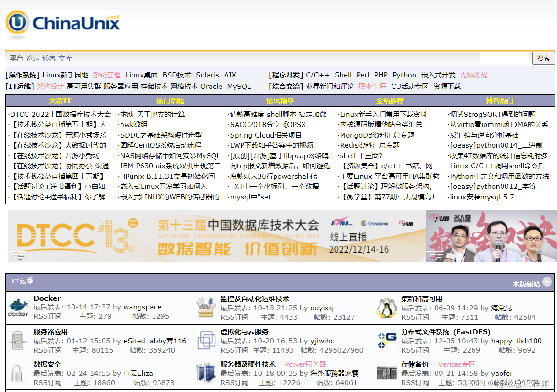Collapse the IT运维 section
Viewport: 557px width, 392px height.
547,282
